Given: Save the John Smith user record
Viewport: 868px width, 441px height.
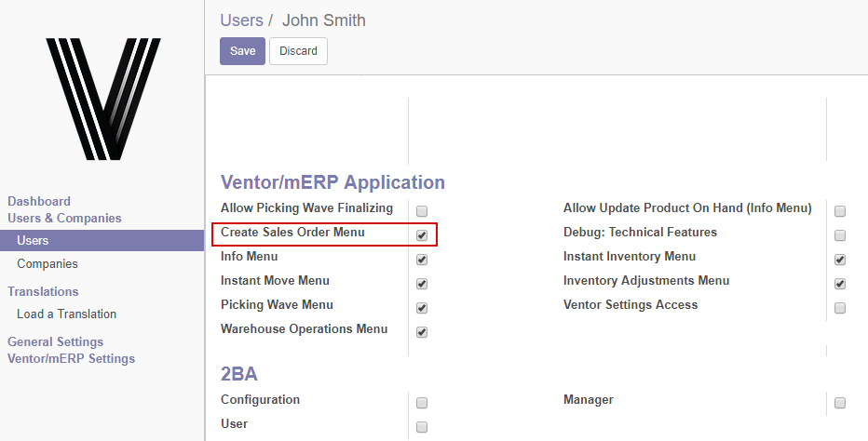Looking at the screenshot, I should click(x=242, y=51).
